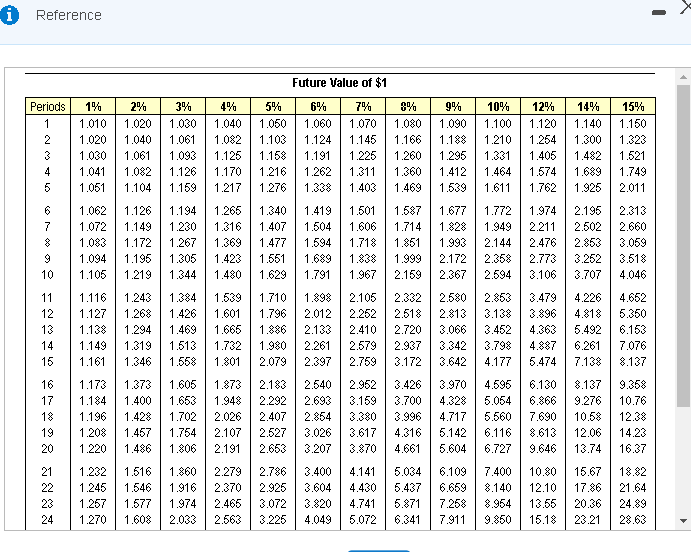Click value 3.059 in period 8 row
This screenshot has width=691, height=552.
pyautogui.click(x=632, y=243)
